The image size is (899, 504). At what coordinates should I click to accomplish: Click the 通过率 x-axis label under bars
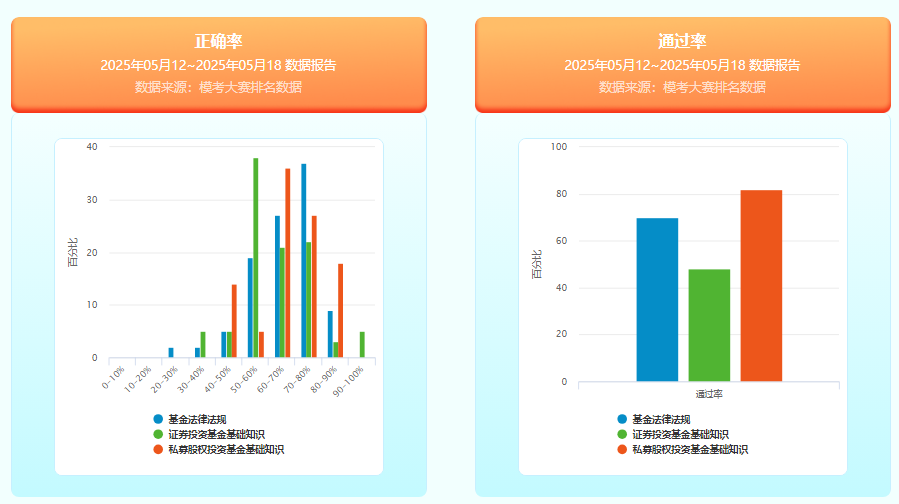(x=709, y=394)
